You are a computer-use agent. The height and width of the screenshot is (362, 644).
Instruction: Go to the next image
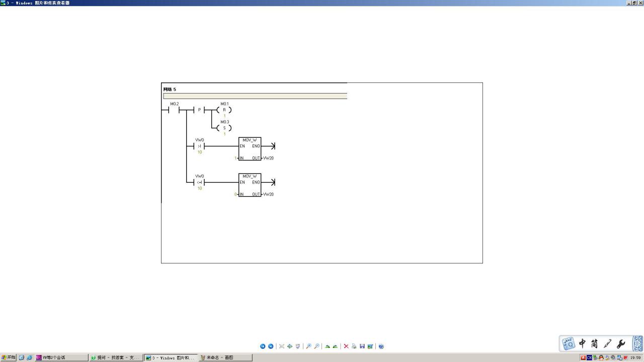(x=271, y=346)
